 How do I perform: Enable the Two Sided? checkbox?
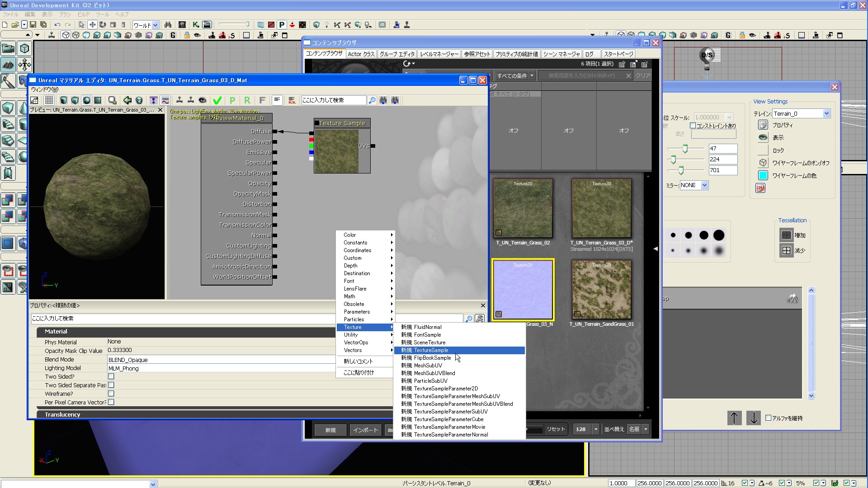111,376
